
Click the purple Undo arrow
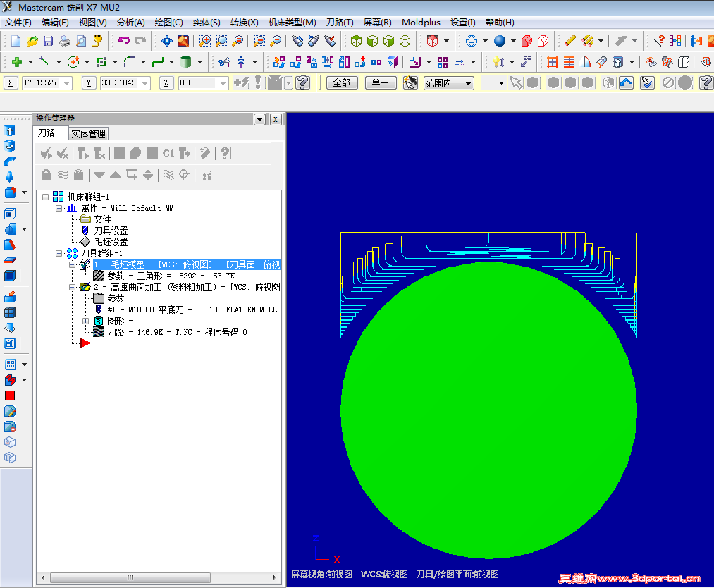(124, 40)
